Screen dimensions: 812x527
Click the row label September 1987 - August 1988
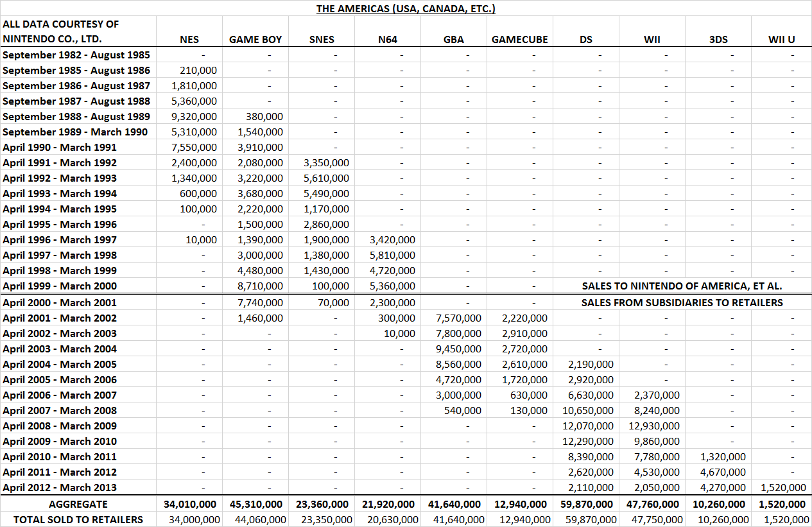point(76,101)
